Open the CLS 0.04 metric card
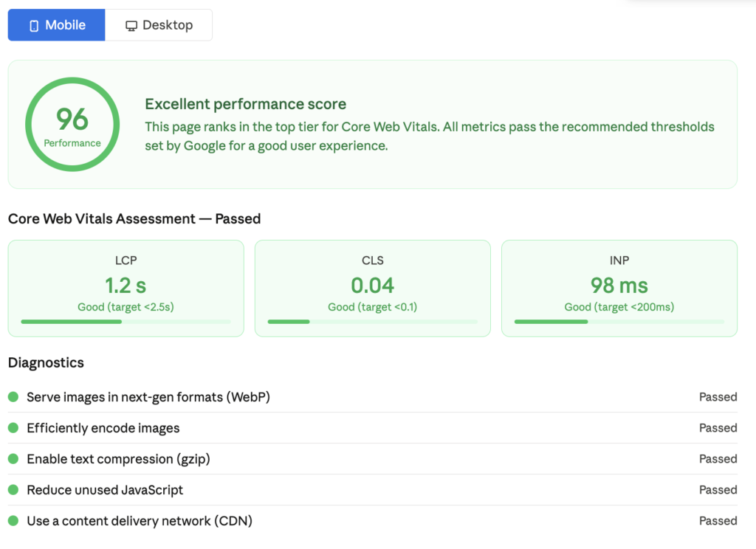Viewport: 756px width, 549px height. 373,289
